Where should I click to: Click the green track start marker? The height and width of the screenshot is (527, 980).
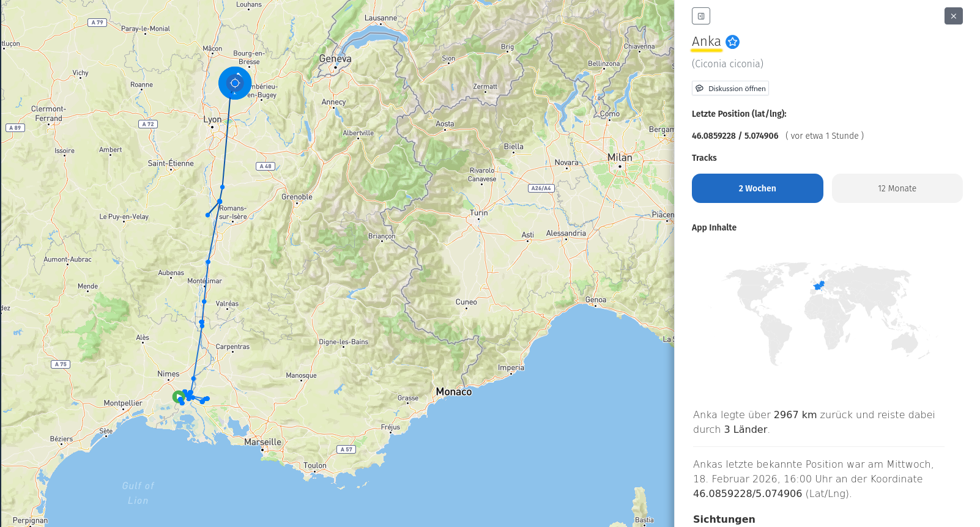point(178,397)
